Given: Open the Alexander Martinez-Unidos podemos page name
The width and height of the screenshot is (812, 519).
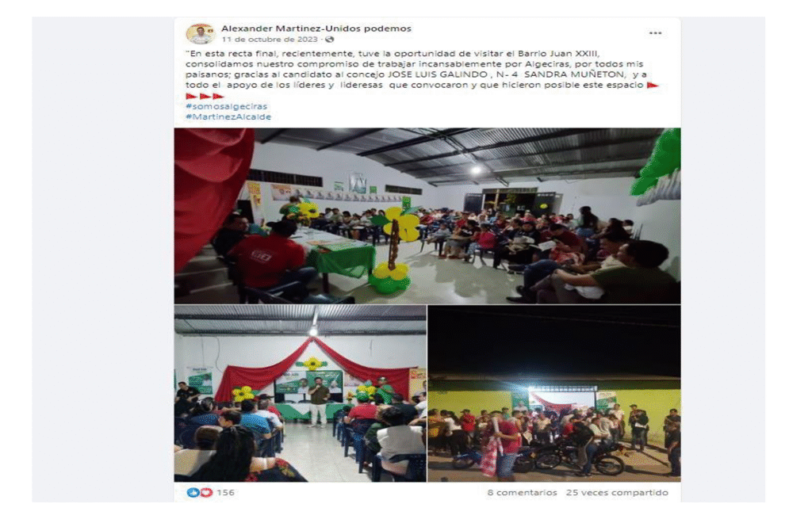Looking at the screenshot, I should 316,29.
